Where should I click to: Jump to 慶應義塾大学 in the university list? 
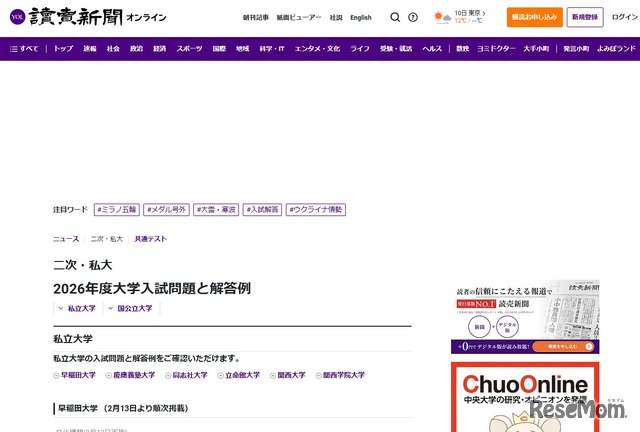(x=131, y=375)
